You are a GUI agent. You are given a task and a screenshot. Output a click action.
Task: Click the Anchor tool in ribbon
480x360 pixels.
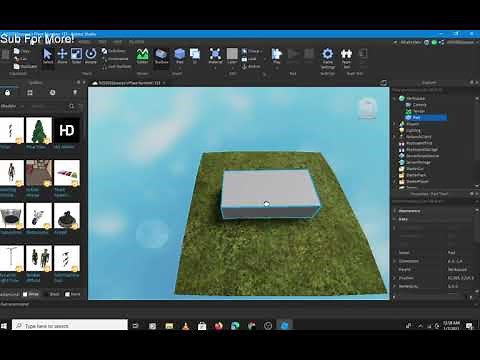click(251, 66)
